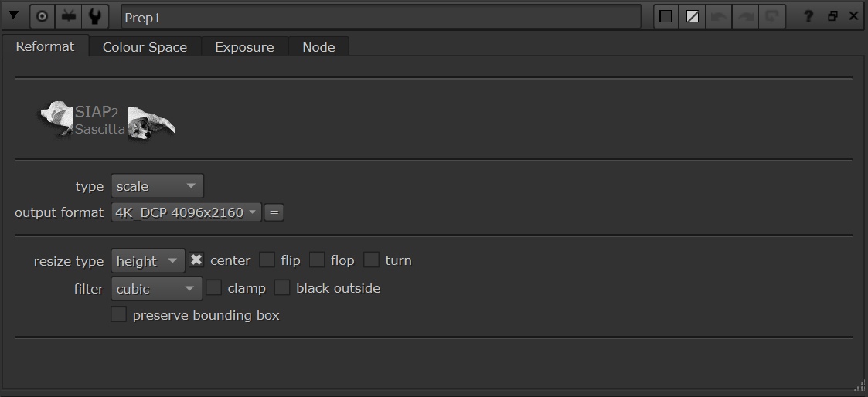
Task: Float the panel with the float icon
Action: [832, 16]
